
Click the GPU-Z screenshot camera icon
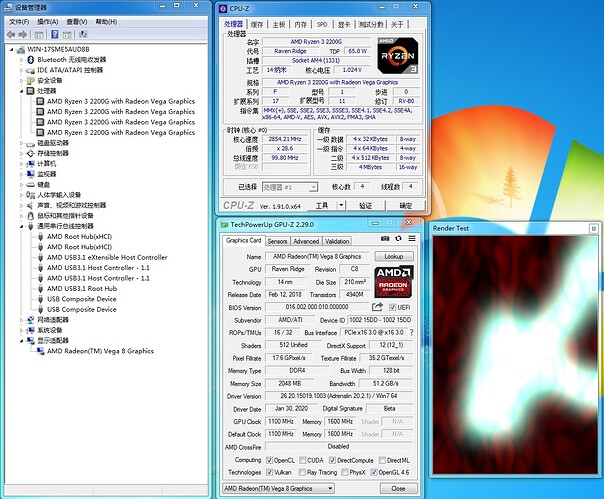(x=385, y=239)
